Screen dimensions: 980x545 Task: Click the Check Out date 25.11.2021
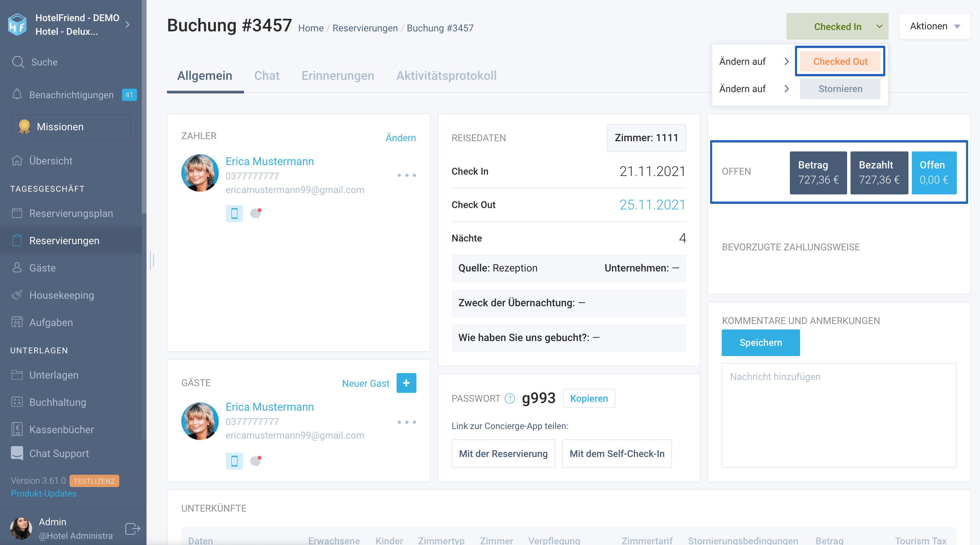click(x=652, y=205)
